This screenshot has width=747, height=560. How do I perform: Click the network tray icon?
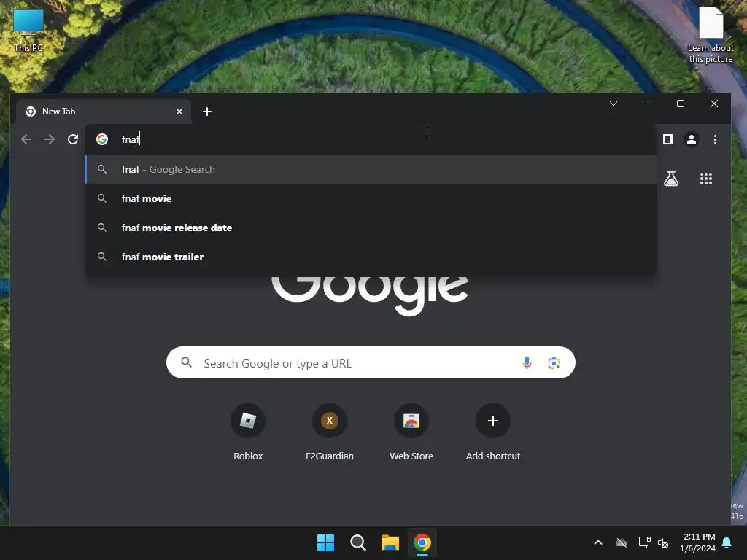click(644, 542)
